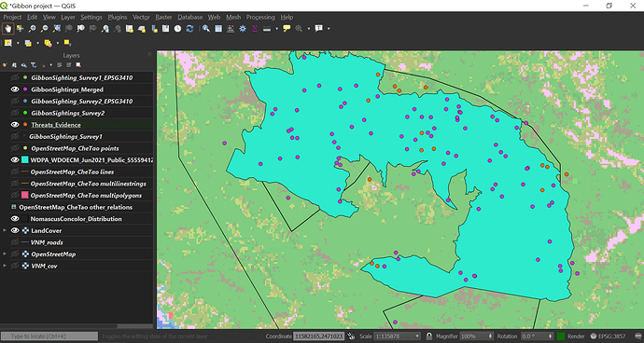The height and width of the screenshot is (343, 644).
Task: Open the Identify Features tool
Action: 206,29
